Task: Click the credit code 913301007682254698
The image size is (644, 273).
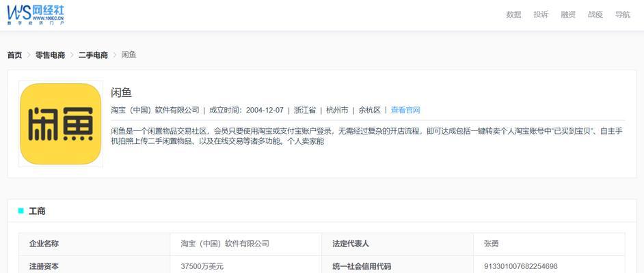Action: 521,266
